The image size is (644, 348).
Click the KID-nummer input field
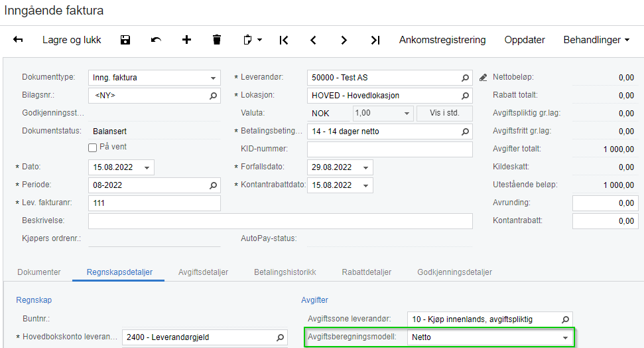(390, 149)
